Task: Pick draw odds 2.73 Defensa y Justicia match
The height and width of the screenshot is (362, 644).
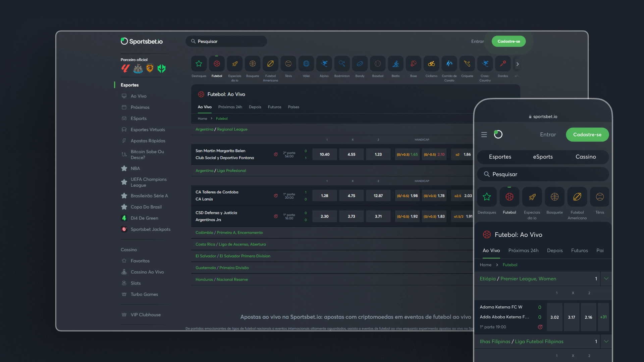Action: click(351, 217)
